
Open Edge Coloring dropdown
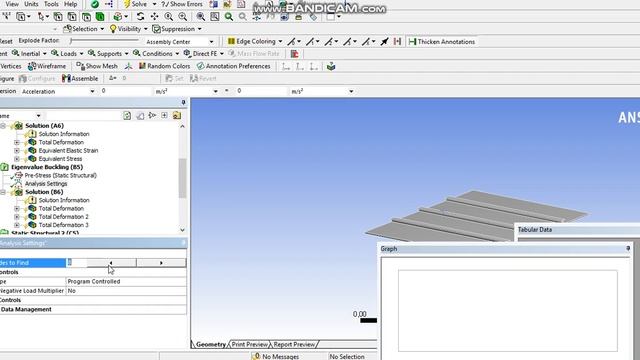255,41
